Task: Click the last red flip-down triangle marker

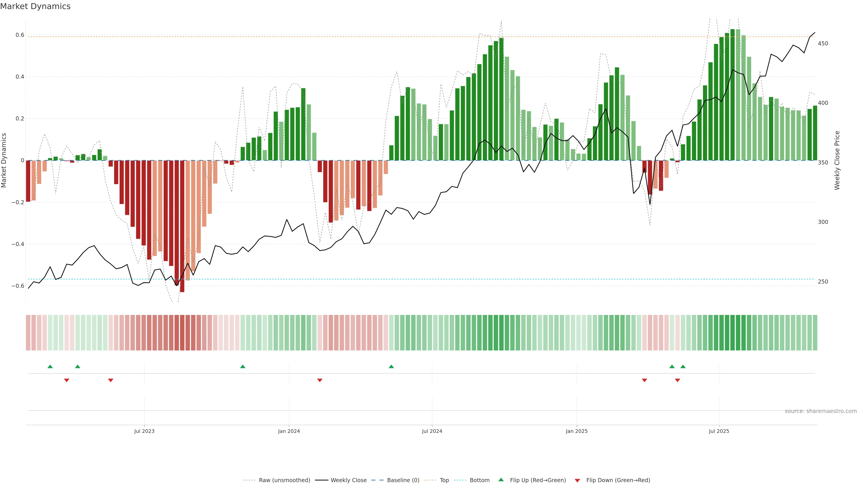Action: tap(678, 380)
